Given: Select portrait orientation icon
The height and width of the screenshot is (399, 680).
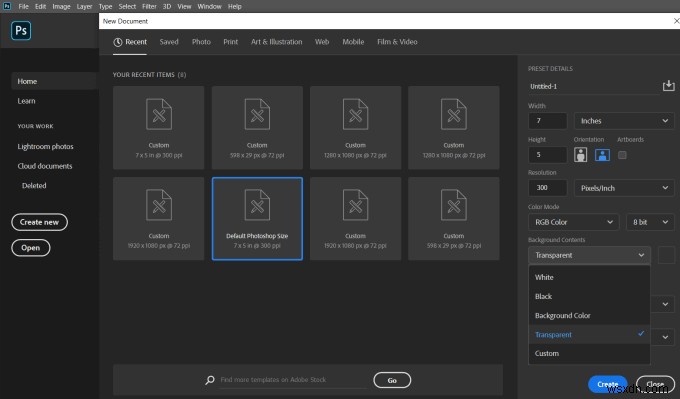Looking at the screenshot, I should coord(580,155).
